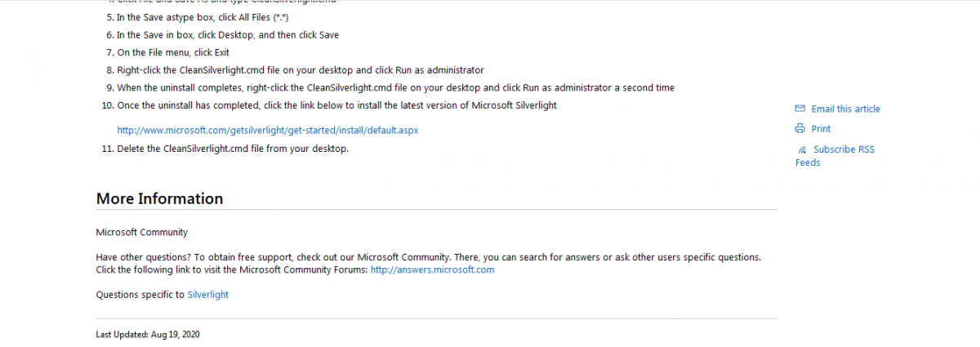Click the Print link
The height and width of the screenshot is (347, 980).
point(821,129)
